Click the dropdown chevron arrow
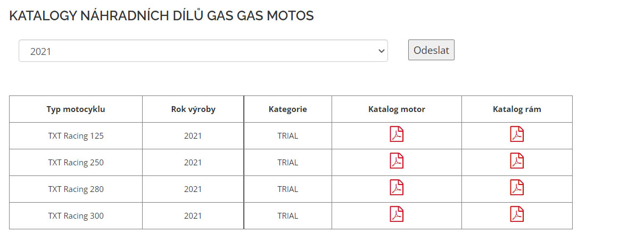The width and height of the screenshot is (644, 240). tap(381, 51)
